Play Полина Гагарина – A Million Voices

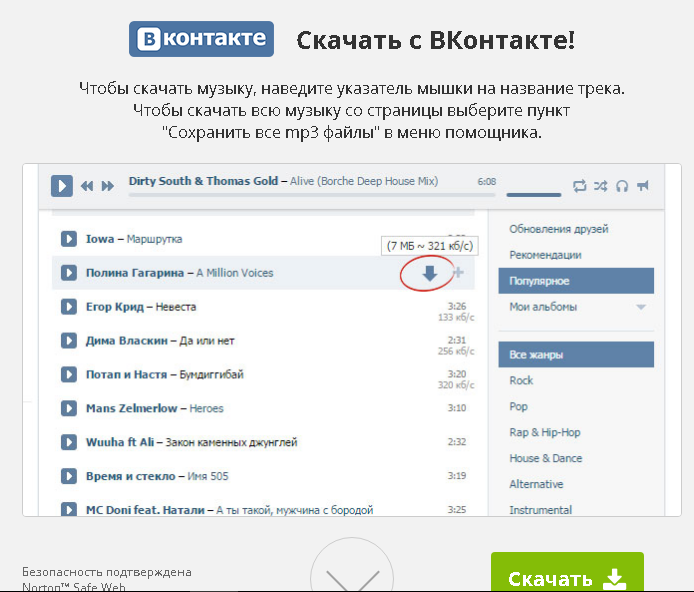point(69,273)
